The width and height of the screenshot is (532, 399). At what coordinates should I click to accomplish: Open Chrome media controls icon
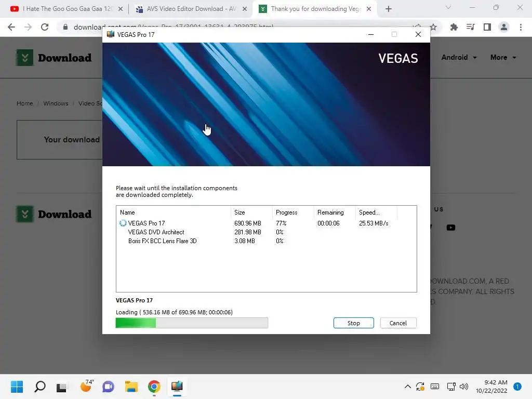[x=471, y=27]
